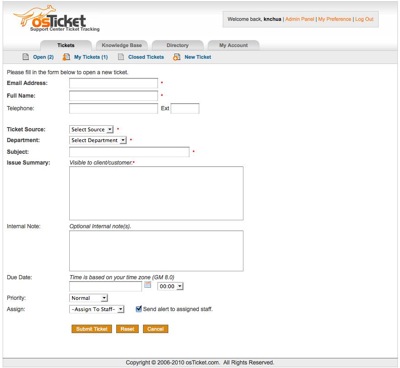This screenshot has height=368, width=400.
Task: Click the Reset button
Action: coord(127,329)
